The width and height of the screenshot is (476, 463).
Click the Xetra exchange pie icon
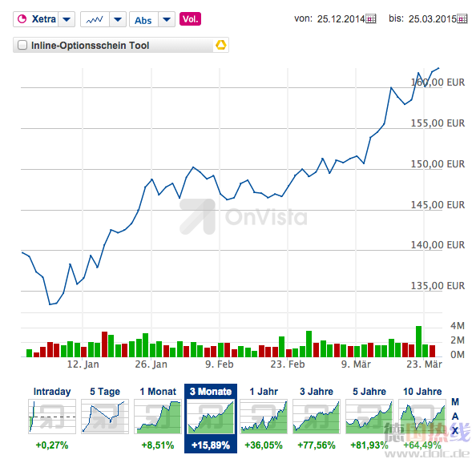22,19
